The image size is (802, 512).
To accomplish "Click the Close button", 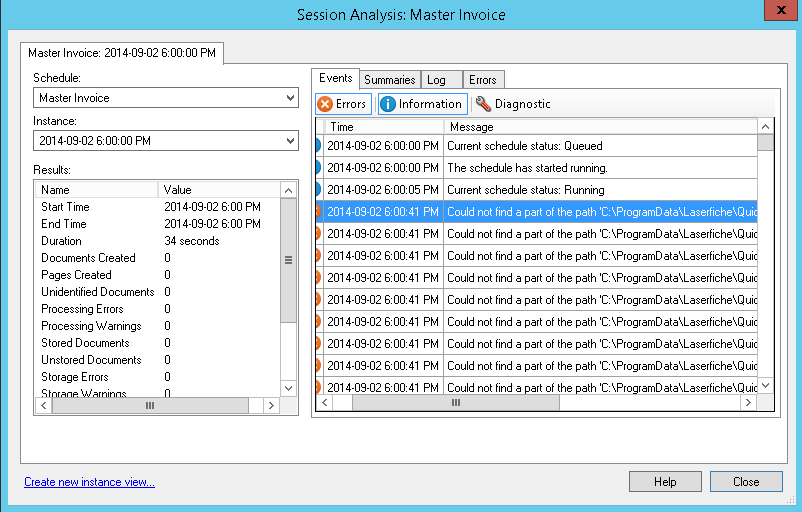I will point(746,481).
